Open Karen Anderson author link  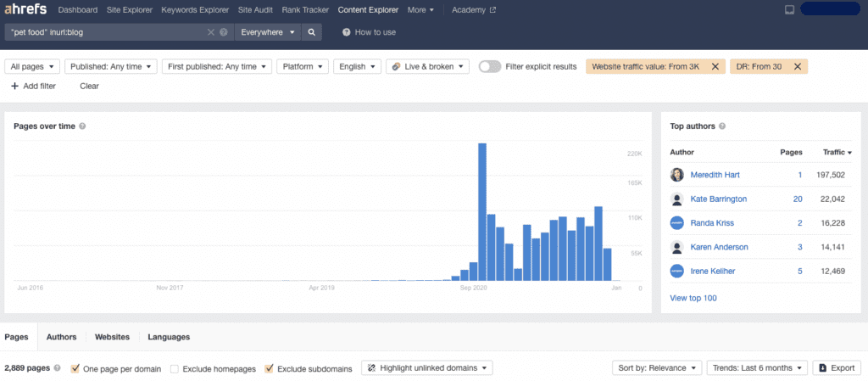point(719,247)
